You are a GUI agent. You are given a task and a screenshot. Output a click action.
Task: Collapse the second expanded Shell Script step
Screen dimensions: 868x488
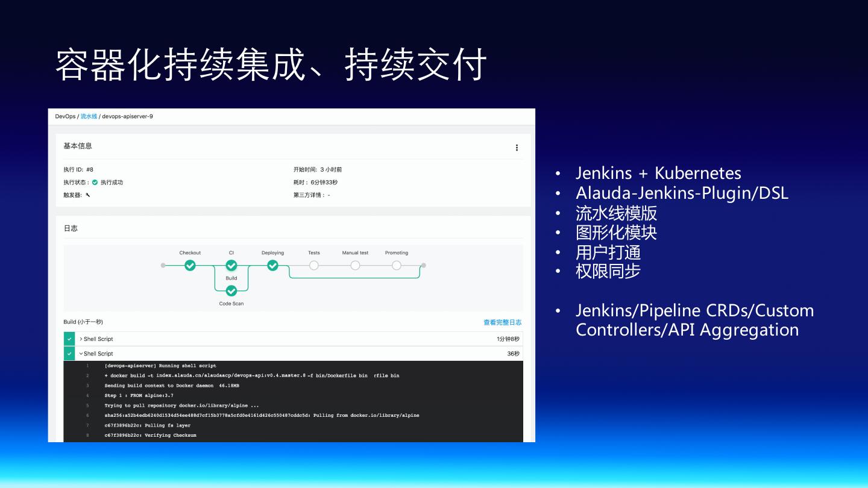point(81,354)
